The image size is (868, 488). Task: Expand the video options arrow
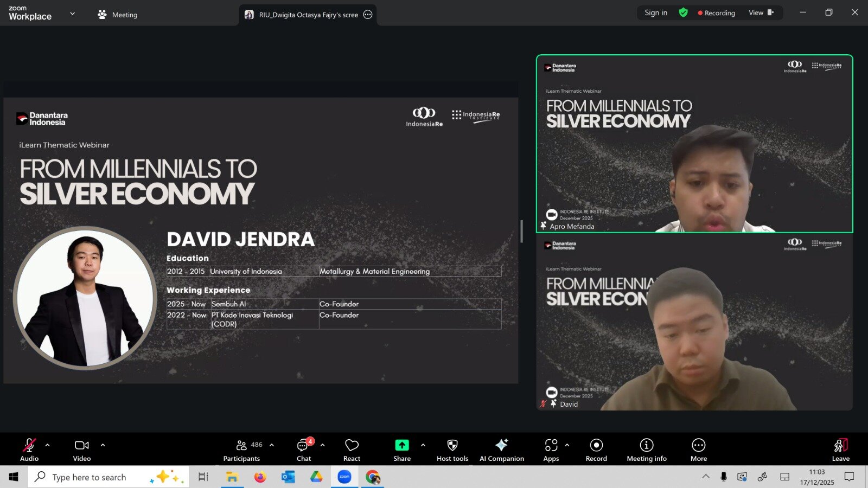[x=103, y=445]
